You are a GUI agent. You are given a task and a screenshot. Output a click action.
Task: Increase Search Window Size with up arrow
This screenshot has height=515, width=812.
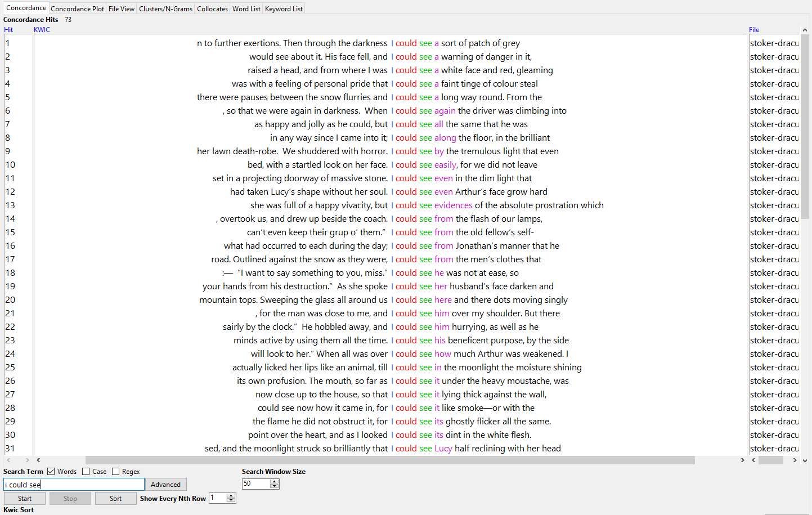coord(275,481)
